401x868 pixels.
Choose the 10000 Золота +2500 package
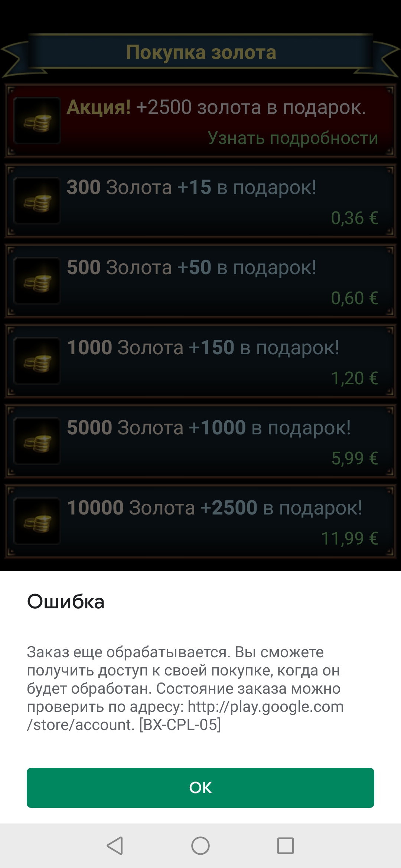(200, 521)
